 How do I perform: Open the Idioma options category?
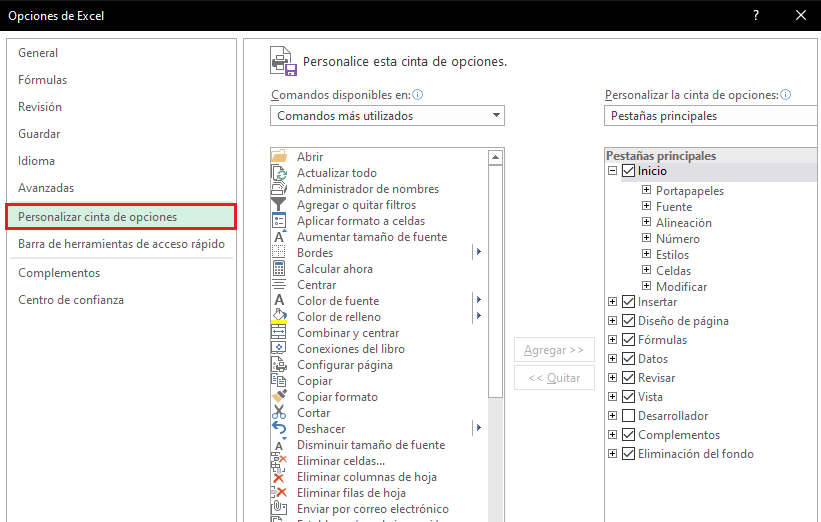click(36, 161)
